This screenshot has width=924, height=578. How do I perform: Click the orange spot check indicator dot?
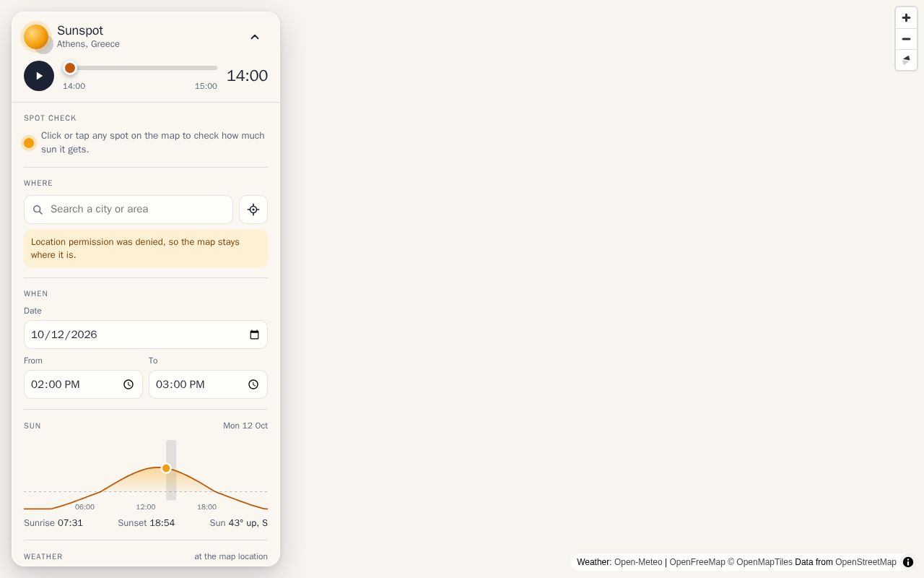(29, 143)
